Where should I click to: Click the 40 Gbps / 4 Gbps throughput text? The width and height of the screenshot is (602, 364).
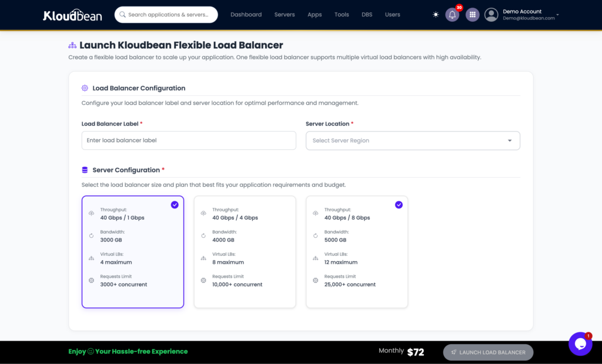click(x=235, y=218)
